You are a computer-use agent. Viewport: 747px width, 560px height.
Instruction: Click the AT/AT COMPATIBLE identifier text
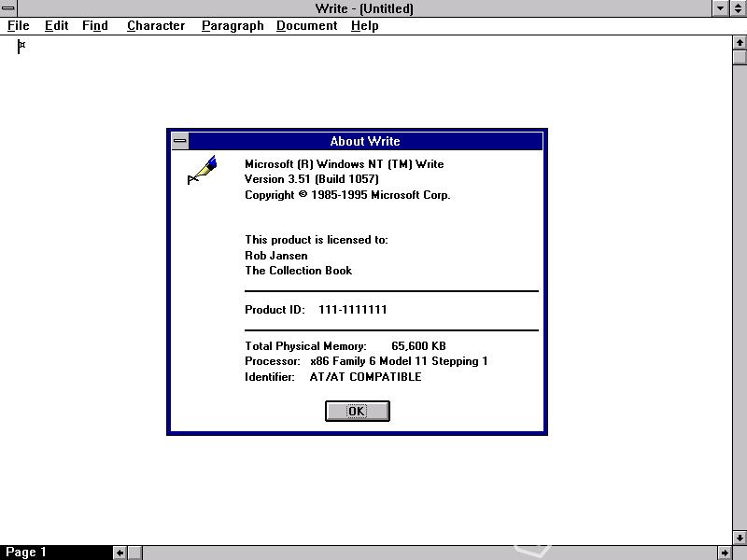[x=365, y=377]
